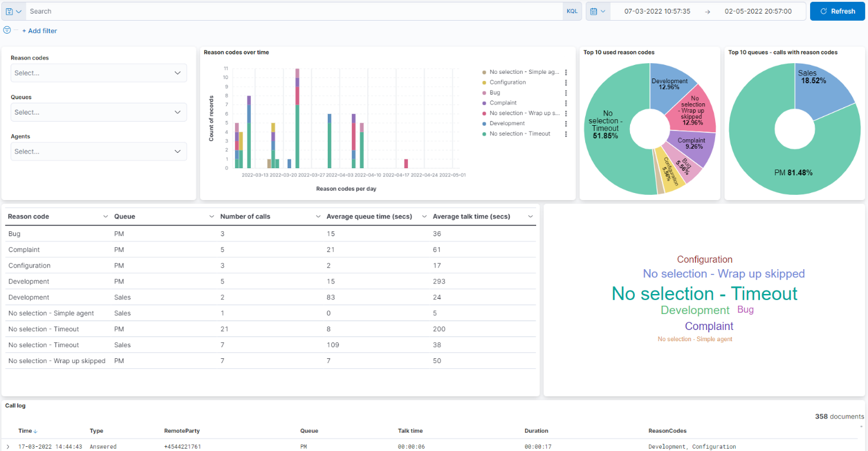Viewport: 868px width, 451px height.
Task: Open the filter options menu icon
Action: point(7,30)
